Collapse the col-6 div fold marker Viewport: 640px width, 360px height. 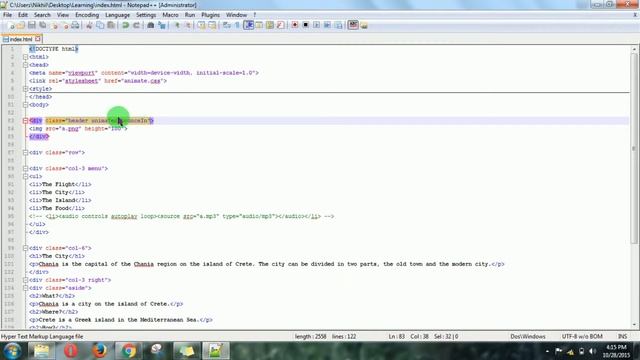25,248
